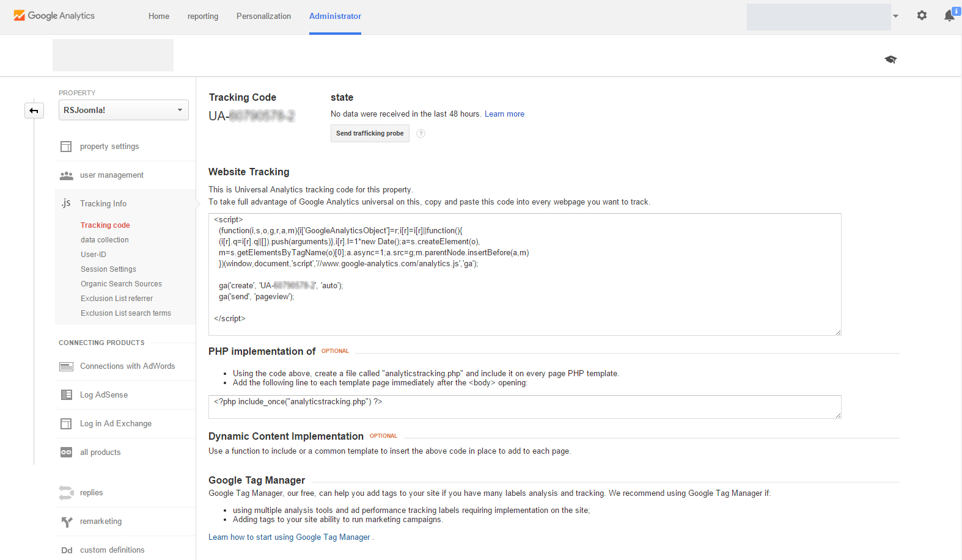Click the Dd custom definitions icon
The width and height of the screenshot is (962, 560).
point(67,550)
